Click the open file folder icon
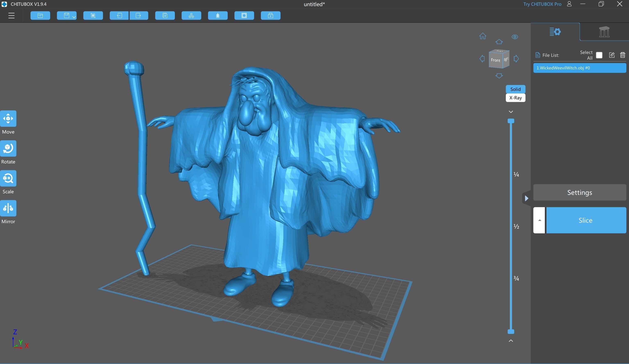 (x=40, y=16)
